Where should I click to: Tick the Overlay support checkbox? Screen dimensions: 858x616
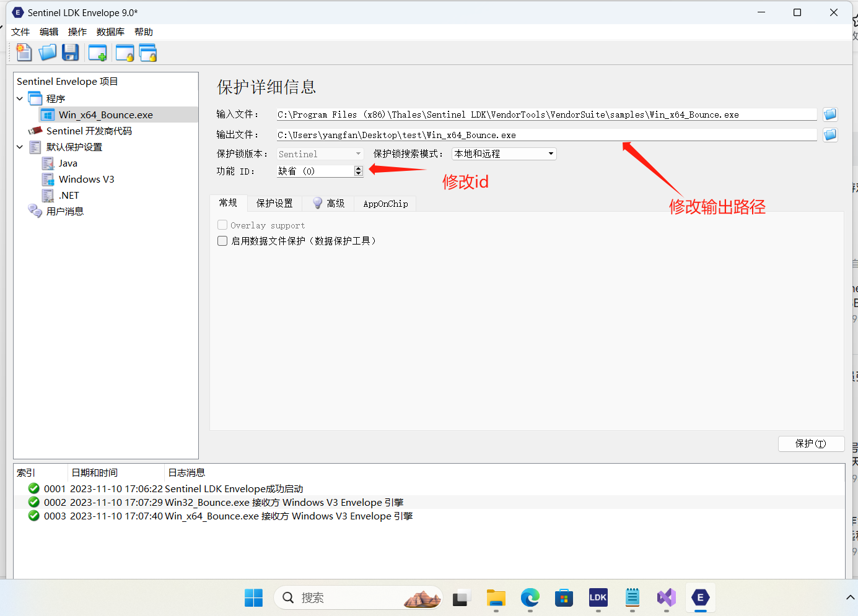(222, 225)
